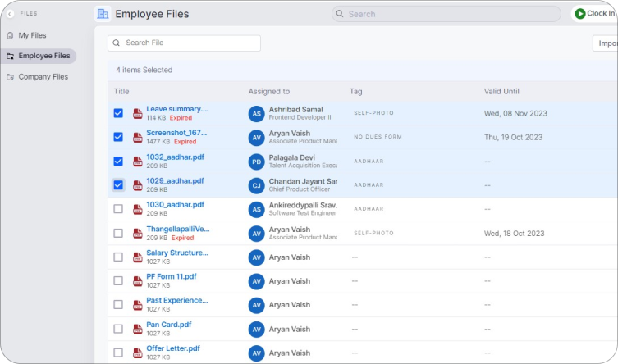Click AV avatar in Pan Card row

pyautogui.click(x=257, y=330)
